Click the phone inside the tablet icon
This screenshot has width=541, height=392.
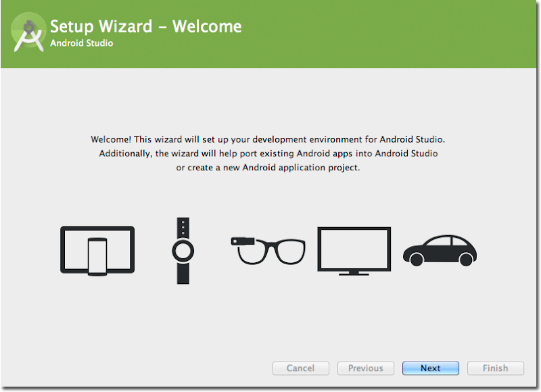click(97, 257)
